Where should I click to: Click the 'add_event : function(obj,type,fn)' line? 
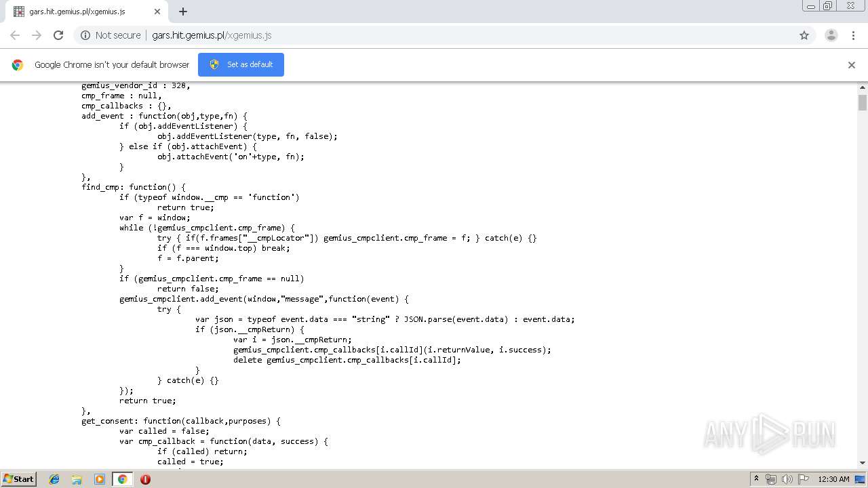pyautogui.click(x=164, y=116)
